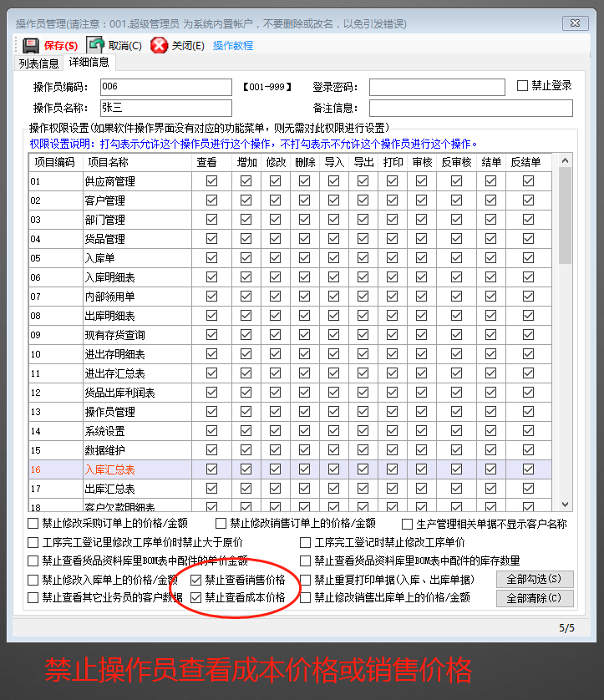Screen dimensions: 604x700
Task: Uncheck 反审核 for 数据维护 row
Action: point(456,449)
